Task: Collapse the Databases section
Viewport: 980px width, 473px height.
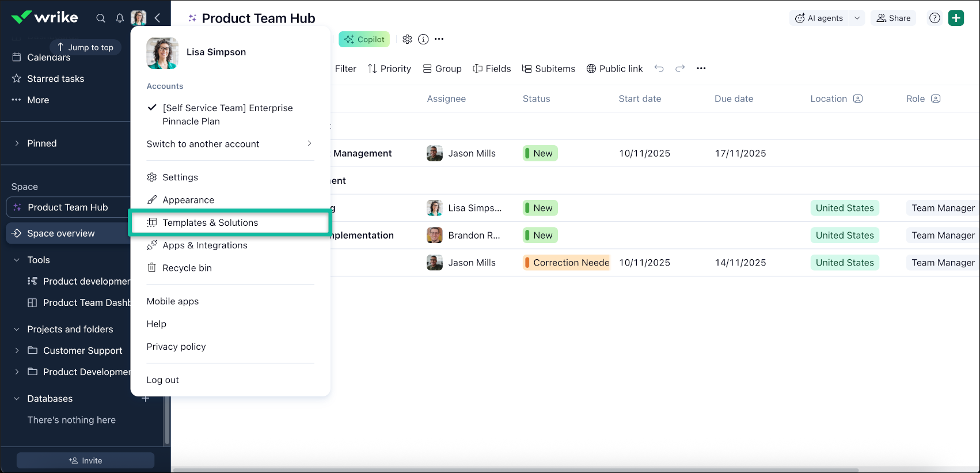Action: click(17, 399)
